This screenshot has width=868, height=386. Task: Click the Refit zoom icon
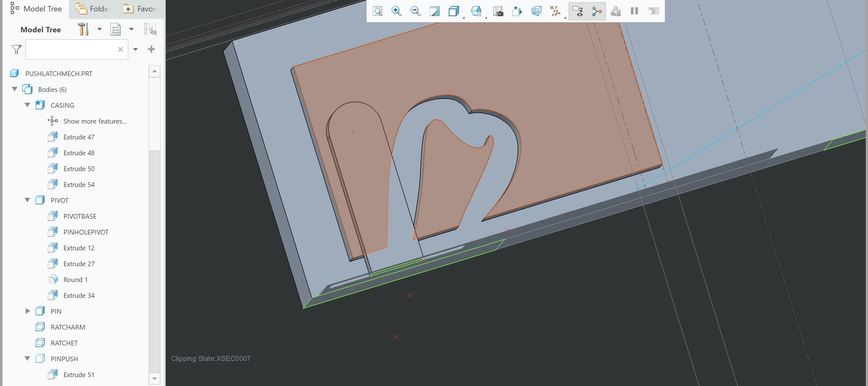click(377, 11)
